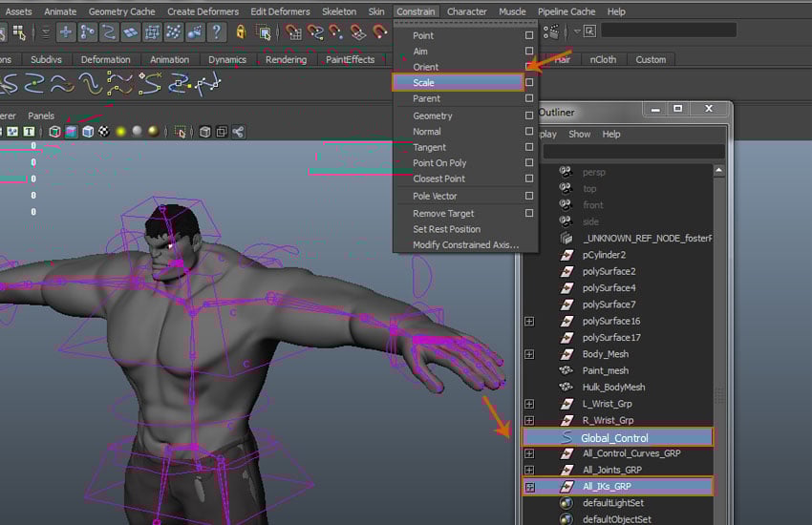The height and width of the screenshot is (525, 812).
Task: Click the question mark help icon in toolbar
Action: (x=217, y=32)
